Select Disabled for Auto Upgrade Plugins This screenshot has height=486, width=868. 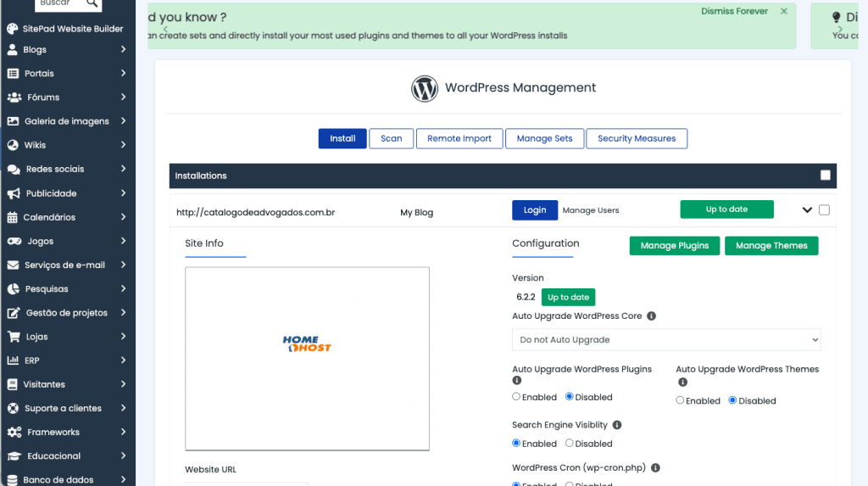tap(569, 396)
